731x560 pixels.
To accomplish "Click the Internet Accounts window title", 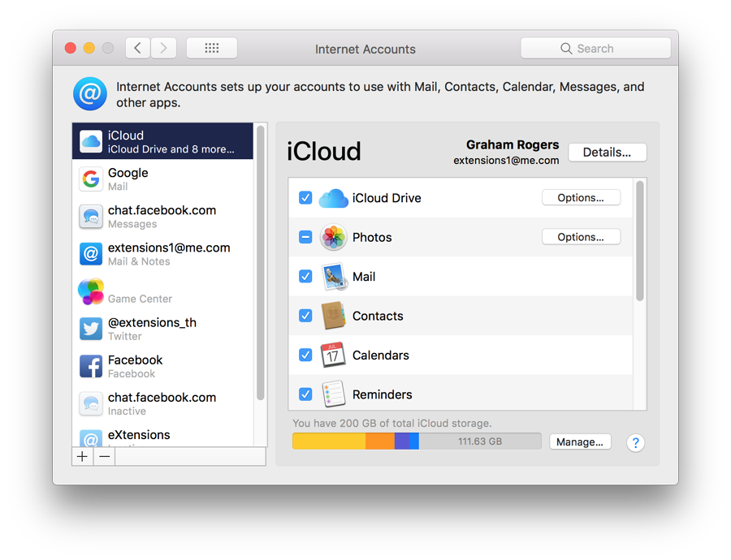I will click(365, 49).
